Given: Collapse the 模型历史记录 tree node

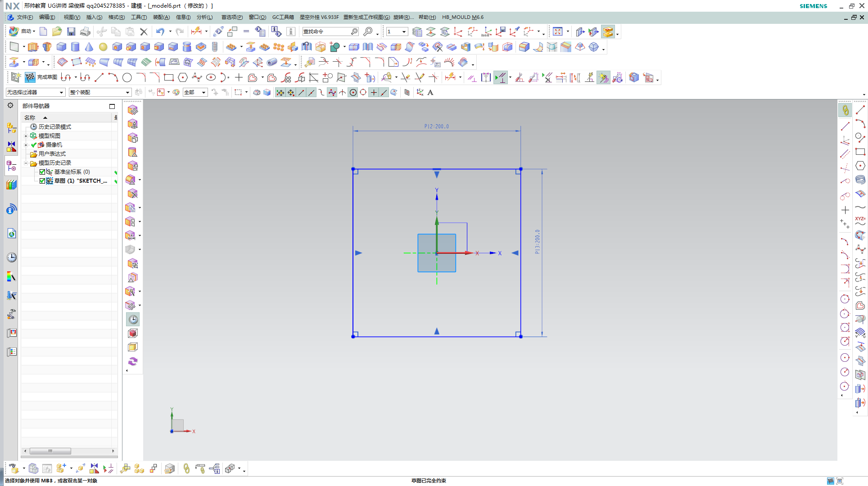Looking at the screenshot, I should click(x=26, y=162).
